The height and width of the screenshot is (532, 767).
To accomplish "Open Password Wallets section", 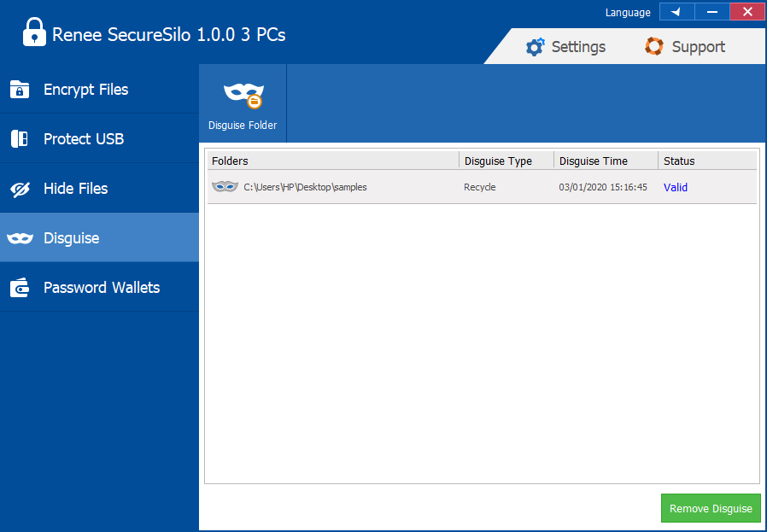I will click(99, 287).
